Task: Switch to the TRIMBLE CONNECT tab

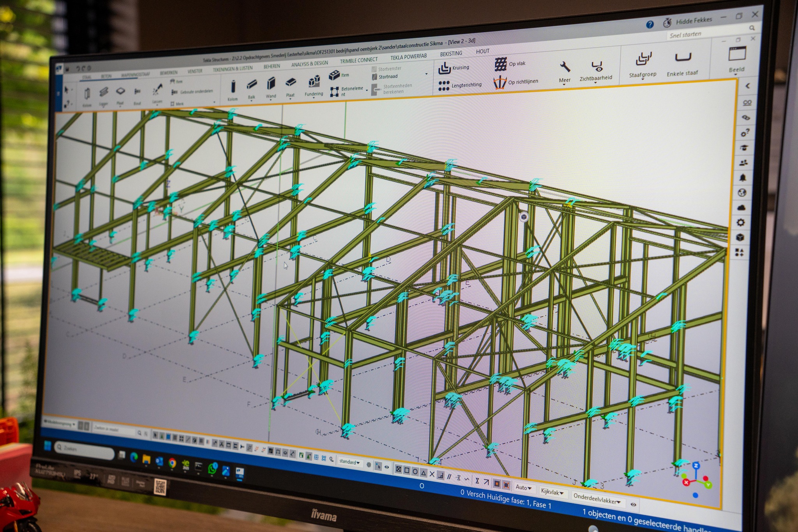Action: pyautogui.click(x=358, y=60)
